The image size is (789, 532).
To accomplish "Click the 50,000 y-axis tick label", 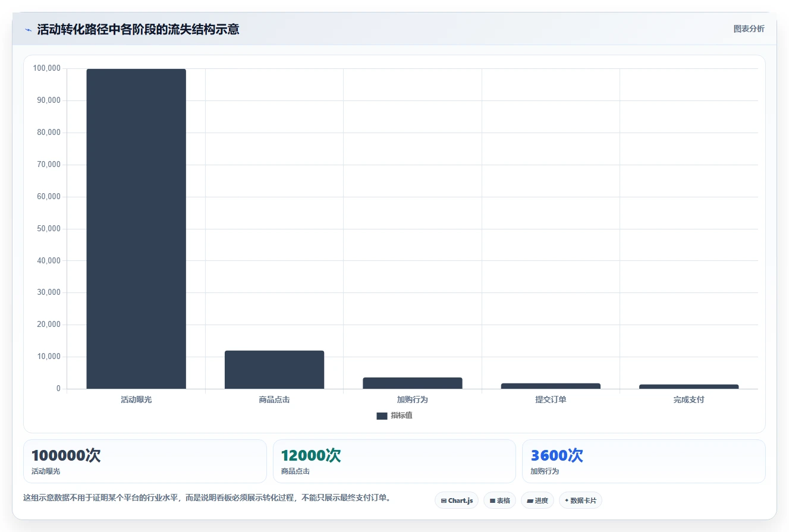I will pyautogui.click(x=49, y=229).
